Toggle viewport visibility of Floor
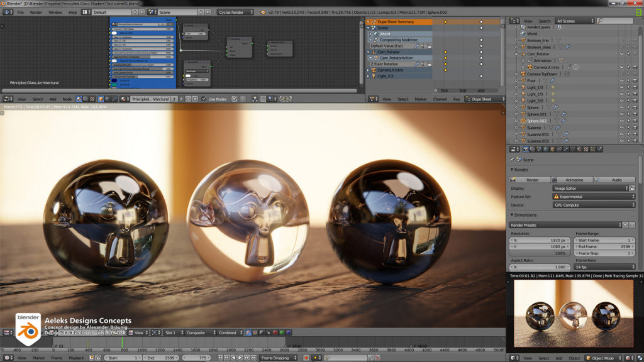 pos(622,81)
